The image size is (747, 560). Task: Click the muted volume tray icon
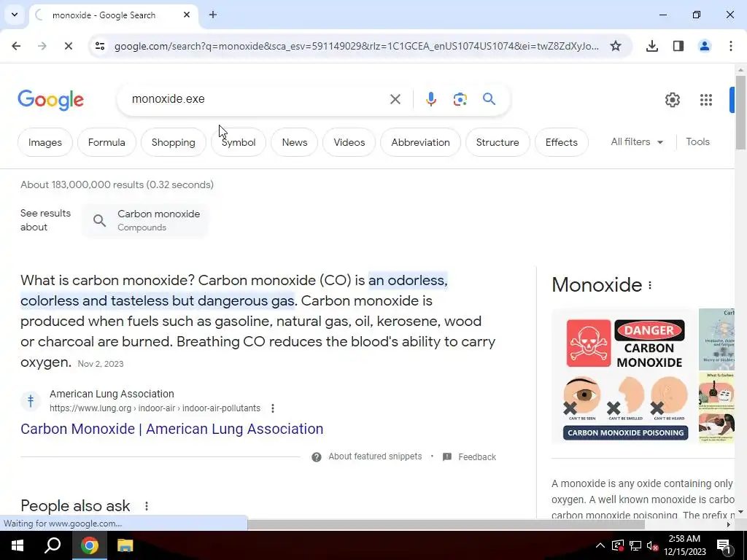point(653,545)
